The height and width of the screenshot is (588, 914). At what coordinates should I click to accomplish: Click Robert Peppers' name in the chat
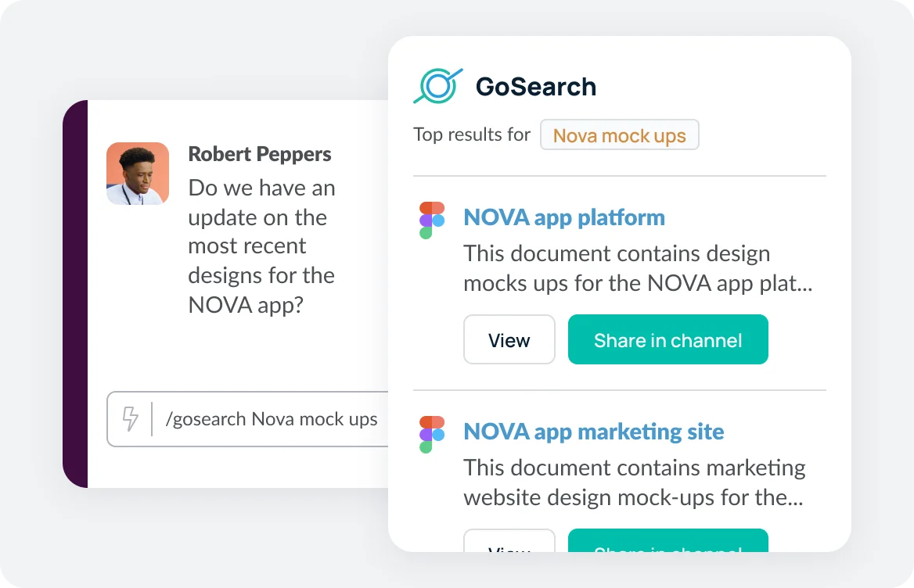(x=260, y=154)
